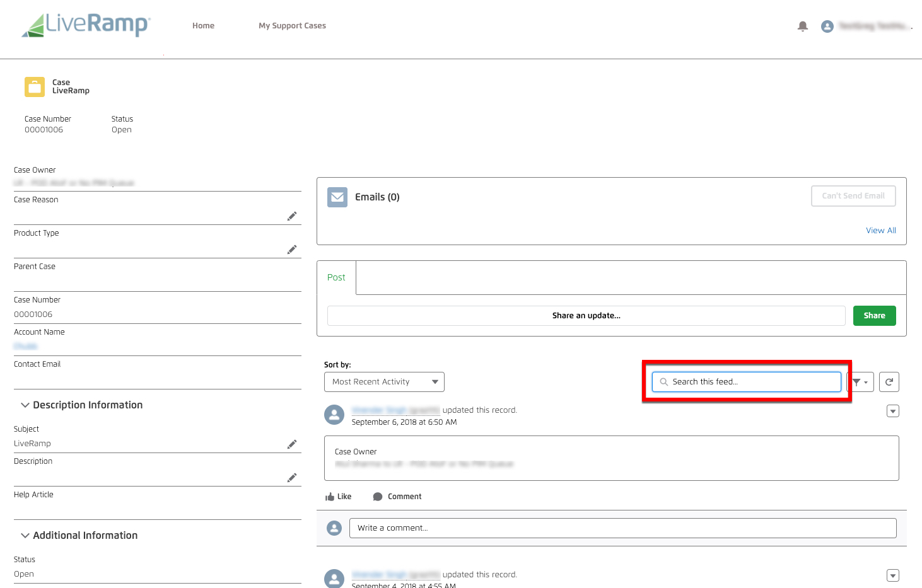Image resolution: width=922 pixels, height=588 pixels.
Task: Open actions menu for September 4 post
Action: pyautogui.click(x=893, y=575)
